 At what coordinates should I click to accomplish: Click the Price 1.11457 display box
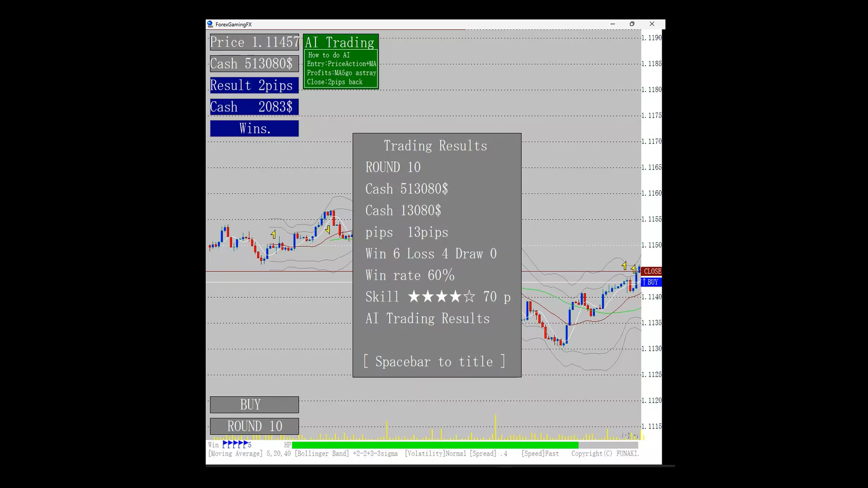coord(254,42)
